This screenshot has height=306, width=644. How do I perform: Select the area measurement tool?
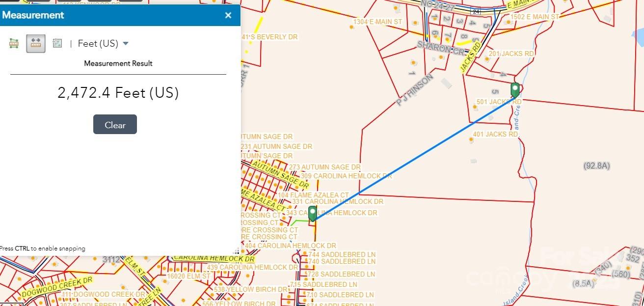(14, 44)
